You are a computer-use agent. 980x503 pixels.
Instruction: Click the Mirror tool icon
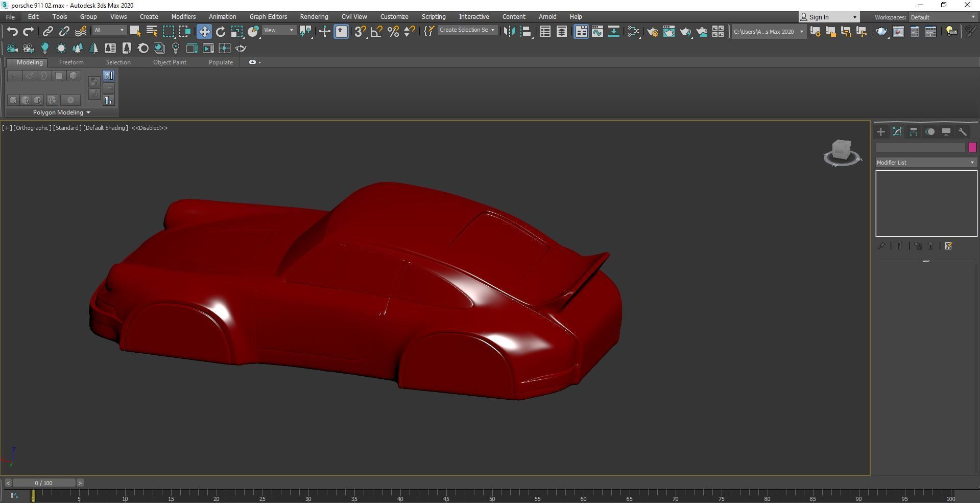point(509,32)
